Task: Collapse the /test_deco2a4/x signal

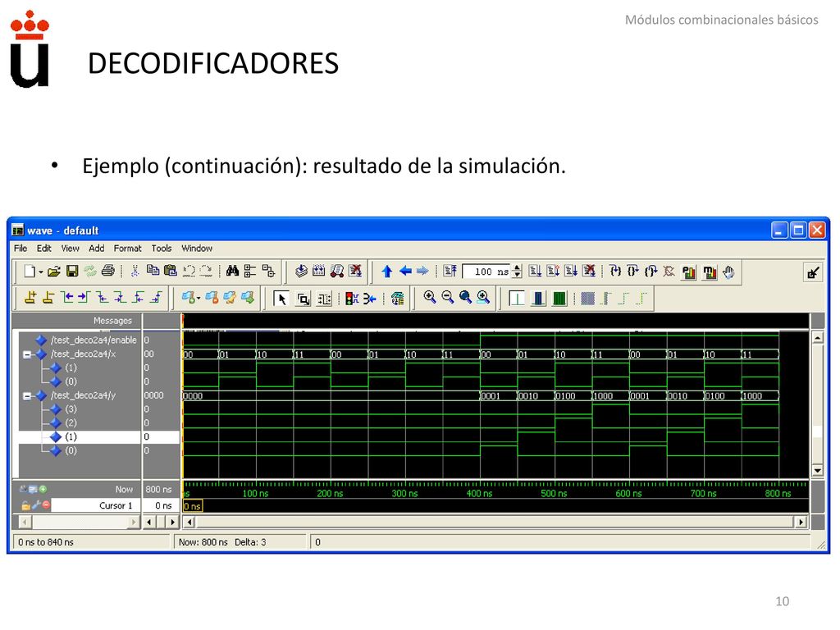Action: point(27,354)
